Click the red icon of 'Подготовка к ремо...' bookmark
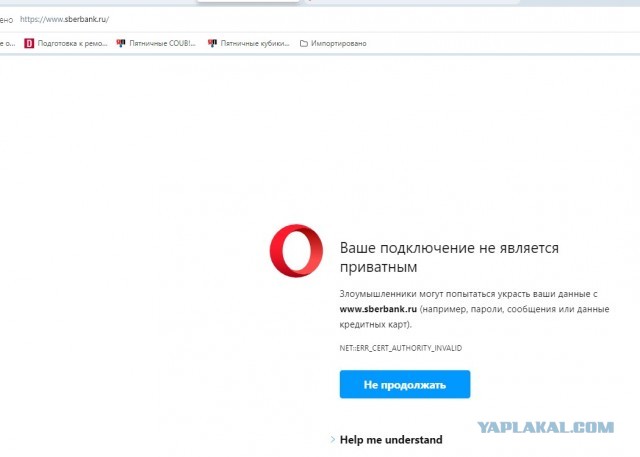The width and height of the screenshot is (640, 457). (29, 43)
